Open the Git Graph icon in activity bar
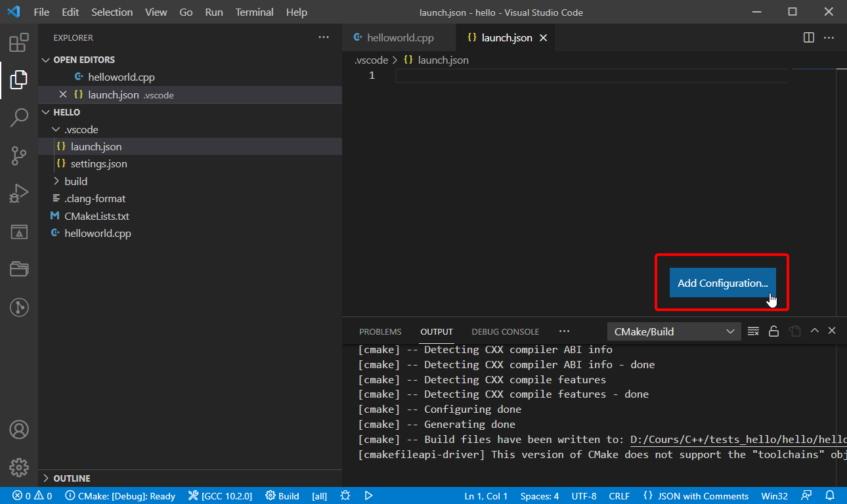847x504 pixels. [x=18, y=307]
